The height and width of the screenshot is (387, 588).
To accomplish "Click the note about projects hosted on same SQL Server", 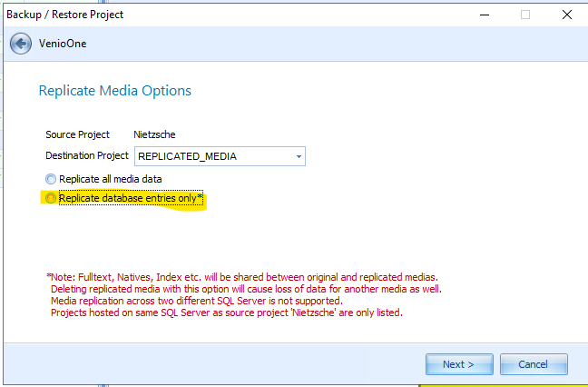I will 227,313.
